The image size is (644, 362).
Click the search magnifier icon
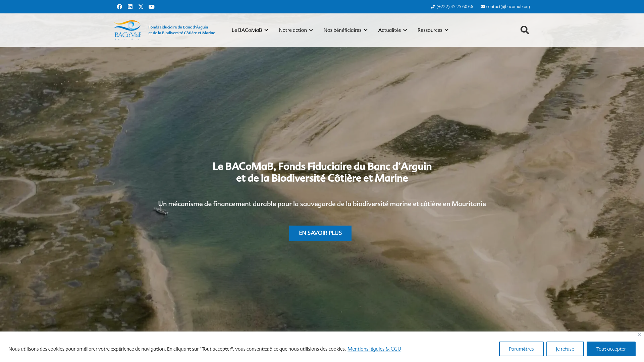[x=525, y=30]
